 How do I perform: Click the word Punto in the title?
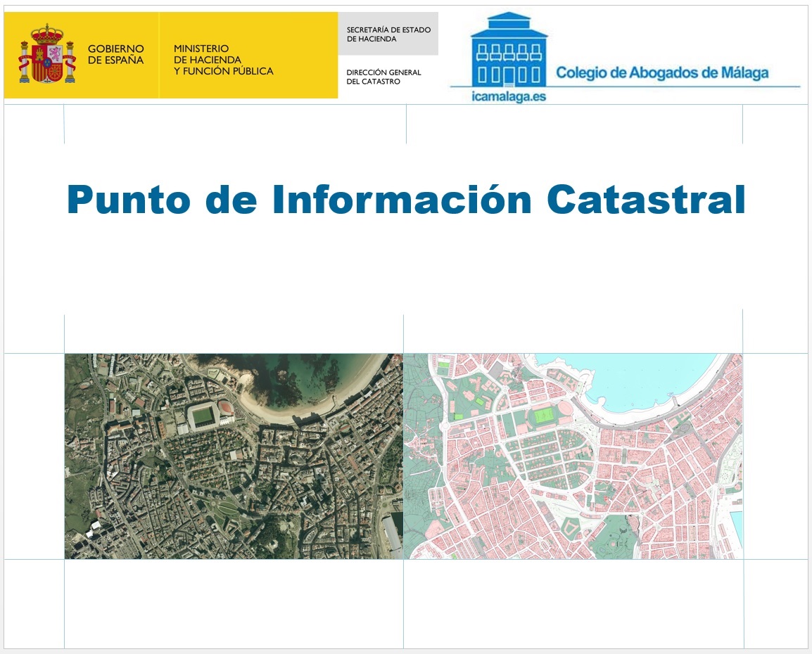tap(128, 200)
